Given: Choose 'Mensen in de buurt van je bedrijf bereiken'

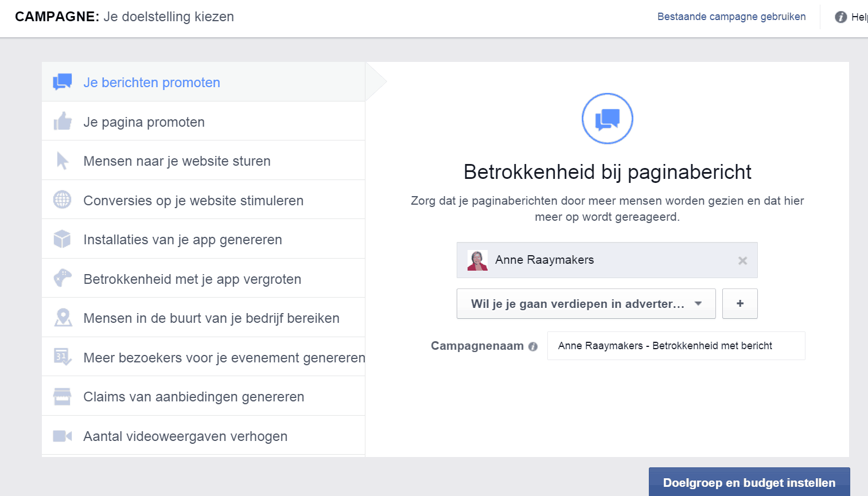Looking at the screenshot, I should coord(204,318).
